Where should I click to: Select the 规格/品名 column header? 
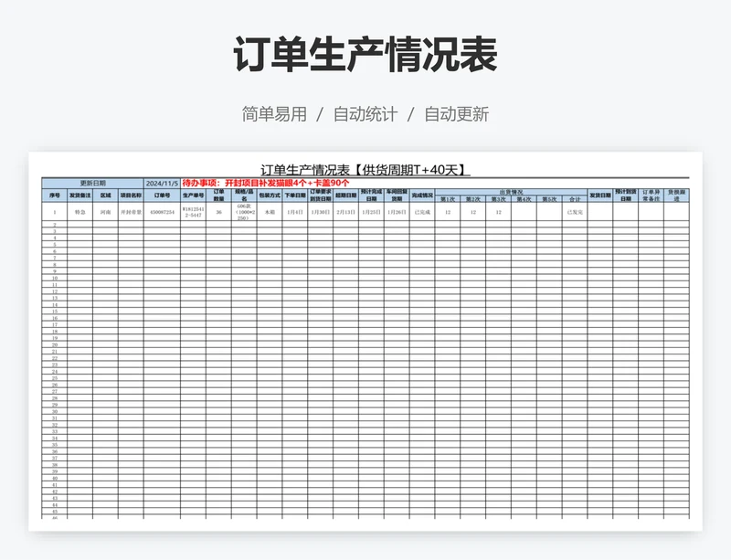244,195
